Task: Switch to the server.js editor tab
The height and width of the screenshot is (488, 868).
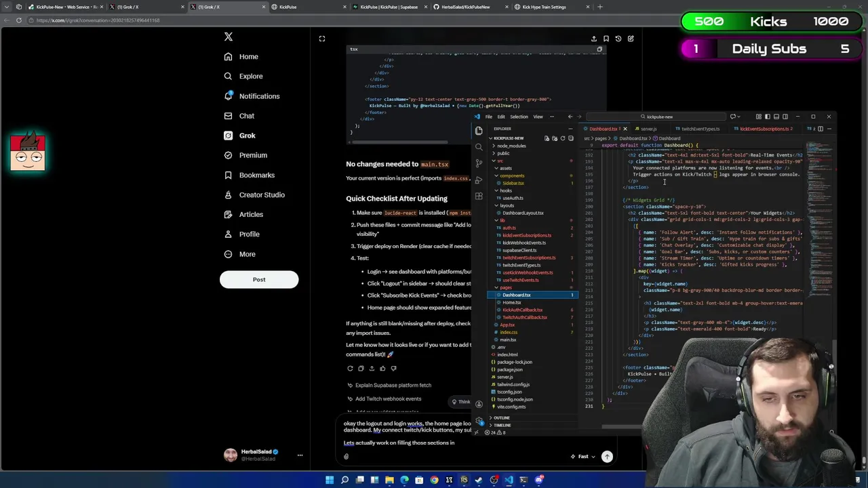Action: click(x=648, y=129)
